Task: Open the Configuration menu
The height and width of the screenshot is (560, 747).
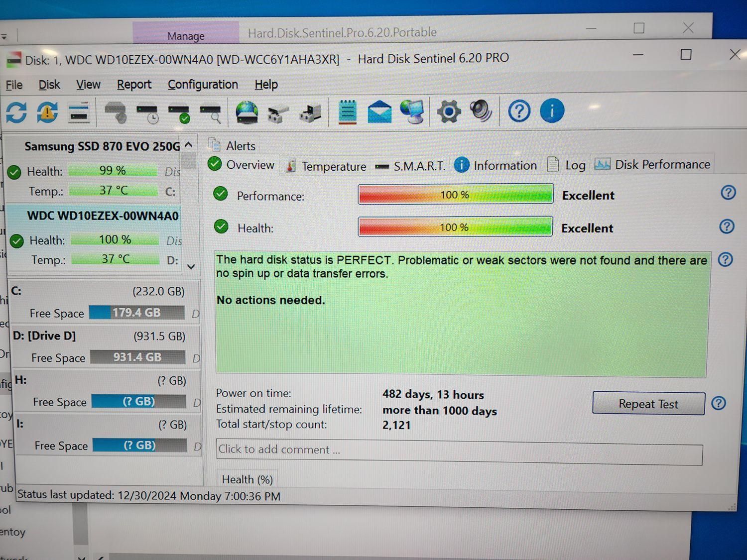Action: [203, 85]
